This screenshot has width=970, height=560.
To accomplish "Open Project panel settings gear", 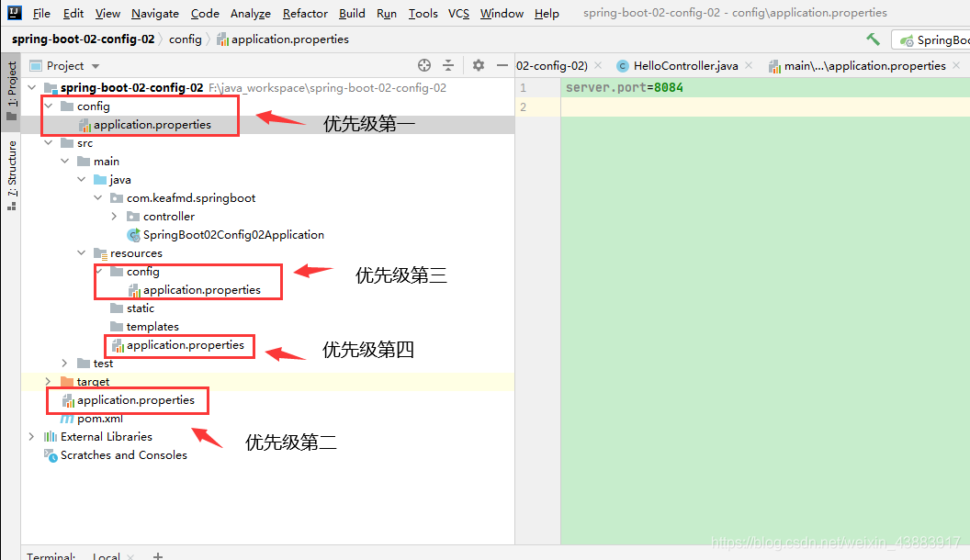I will [x=479, y=65].
